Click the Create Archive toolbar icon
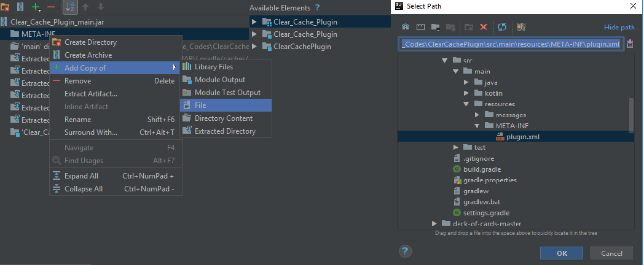This screenshot has width=644, height=265. click(20, 7)
